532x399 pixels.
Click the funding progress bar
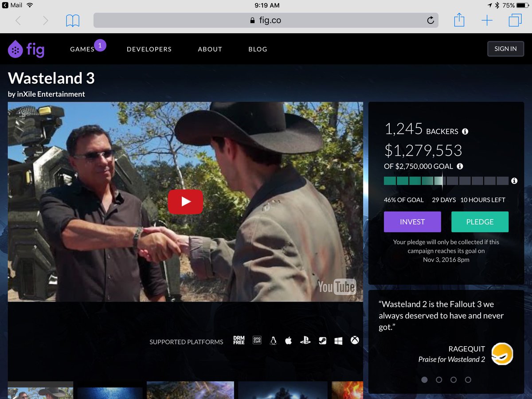(x=446, y=181)
